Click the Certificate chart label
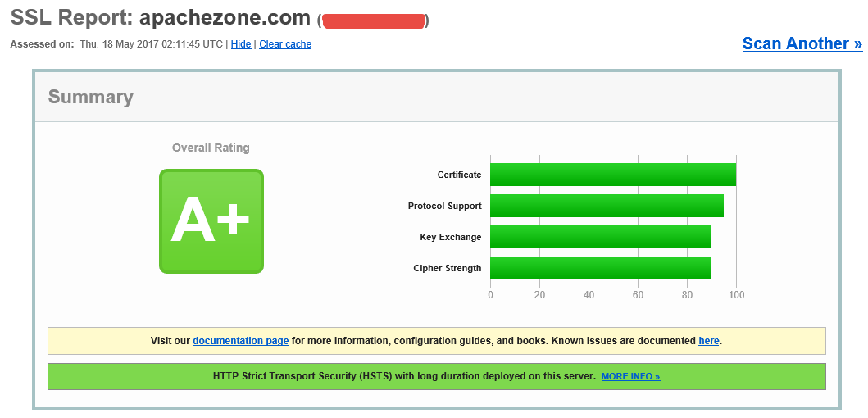This screenshot has width=868, height=418. click(x=459, y=175)
